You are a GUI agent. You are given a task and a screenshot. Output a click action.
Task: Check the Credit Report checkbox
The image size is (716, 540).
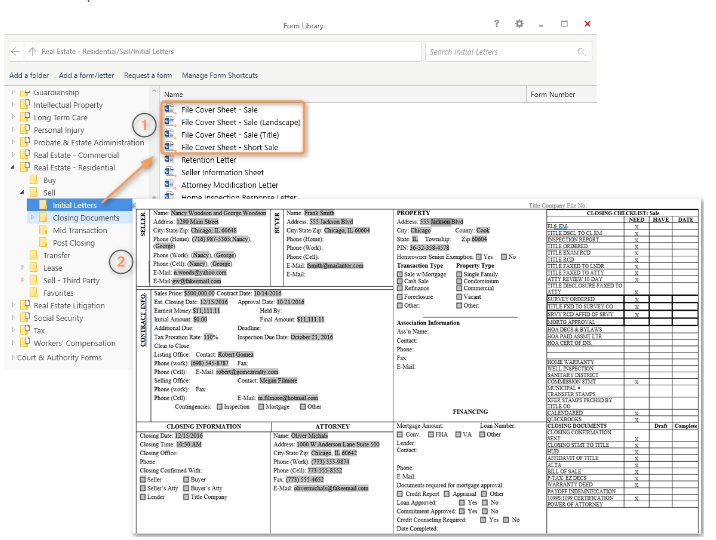point(400,494)
